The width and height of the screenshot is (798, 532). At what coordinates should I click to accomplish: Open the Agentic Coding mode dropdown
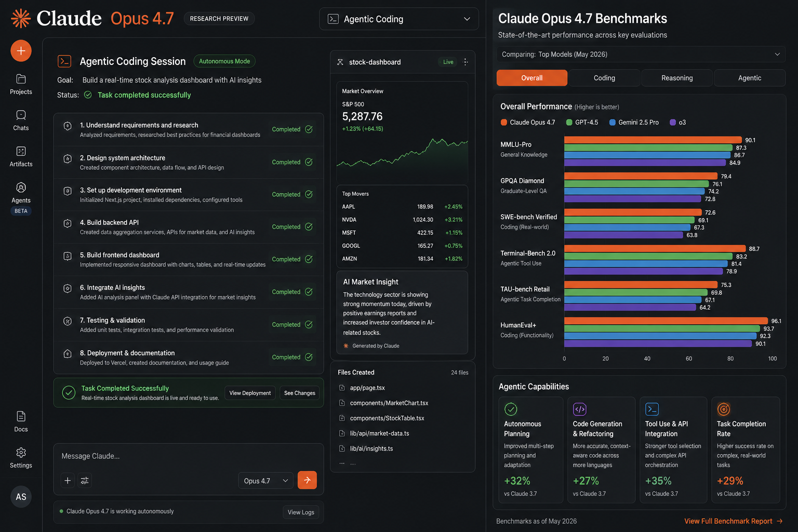click(399, 19)
